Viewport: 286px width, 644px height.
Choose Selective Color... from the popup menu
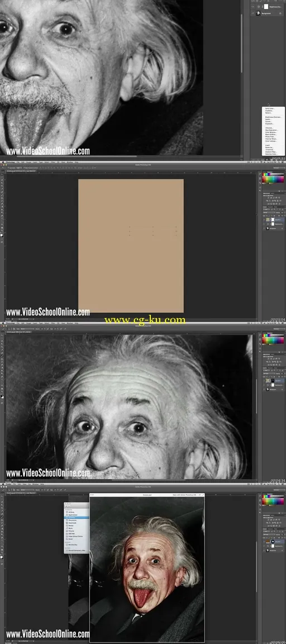271,154
